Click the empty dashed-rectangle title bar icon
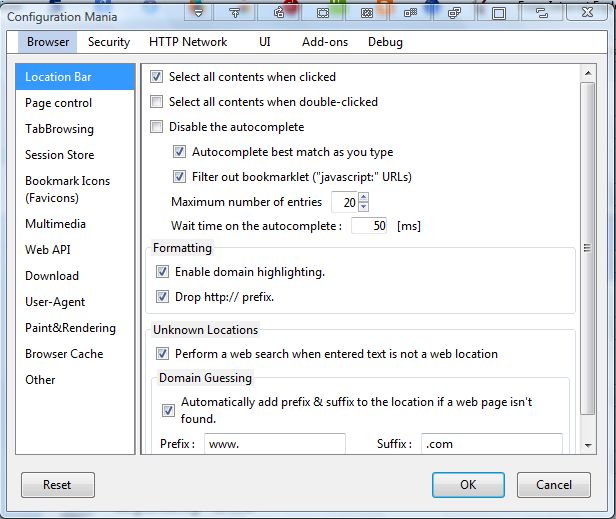The width and height of the screenshot is (616, 519). pos(323,13)
